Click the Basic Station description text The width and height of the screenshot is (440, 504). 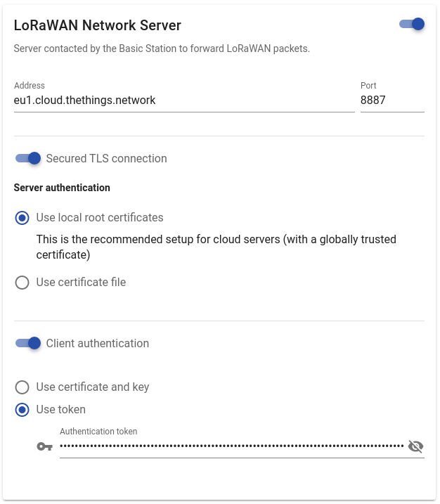[x=162, y=49]
